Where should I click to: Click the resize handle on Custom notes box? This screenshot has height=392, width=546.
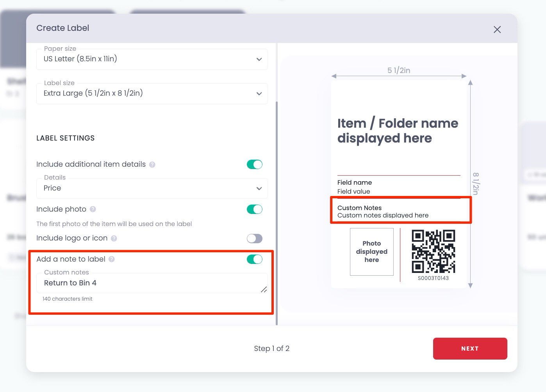[x=264, y=290]
